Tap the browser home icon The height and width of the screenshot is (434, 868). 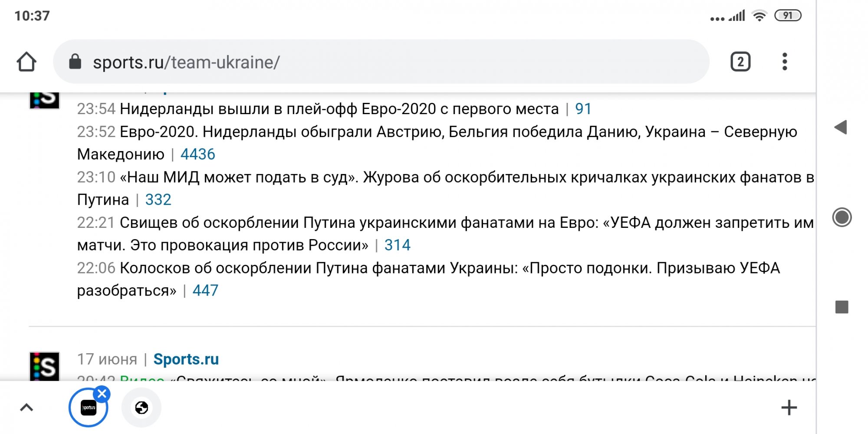coord(26,62)
